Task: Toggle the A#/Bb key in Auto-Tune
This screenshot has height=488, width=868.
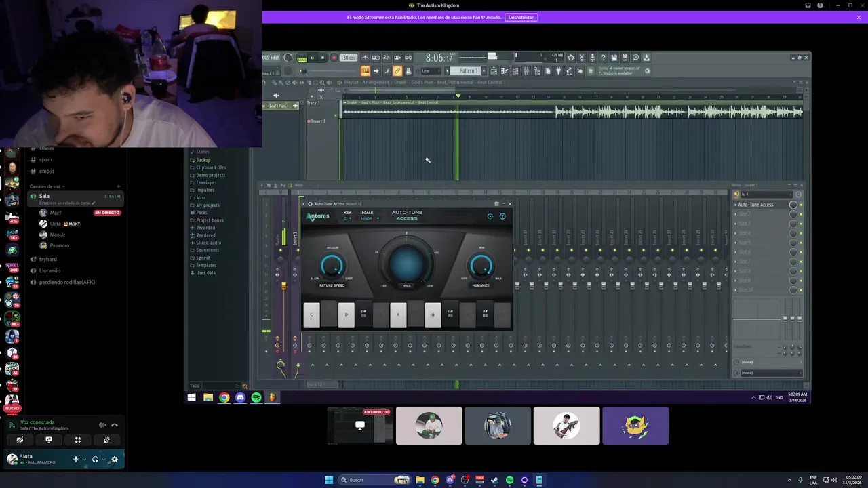Action: [x=485, y=315]
